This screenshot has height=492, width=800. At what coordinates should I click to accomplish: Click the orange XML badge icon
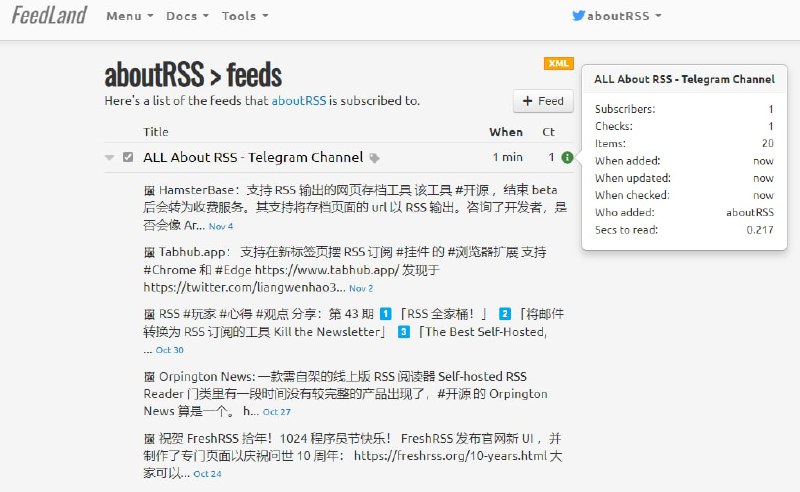(x=559, y=64)
